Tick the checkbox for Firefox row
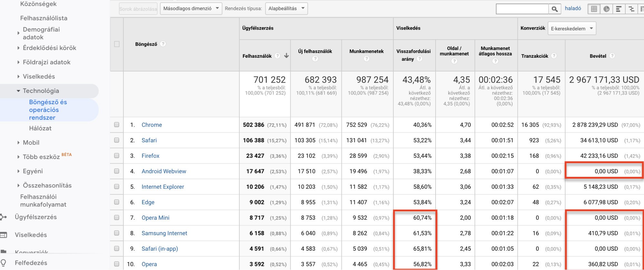The image size is (644, 270). tap(117, 155)
